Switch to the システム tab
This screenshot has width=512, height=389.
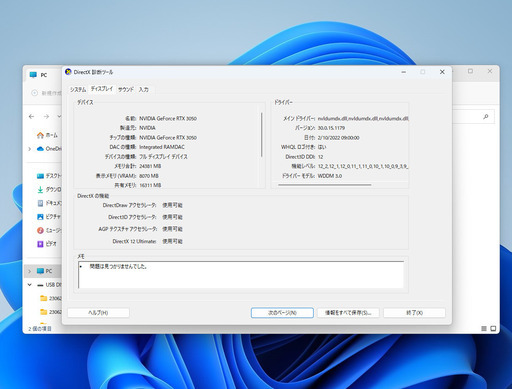78,89
